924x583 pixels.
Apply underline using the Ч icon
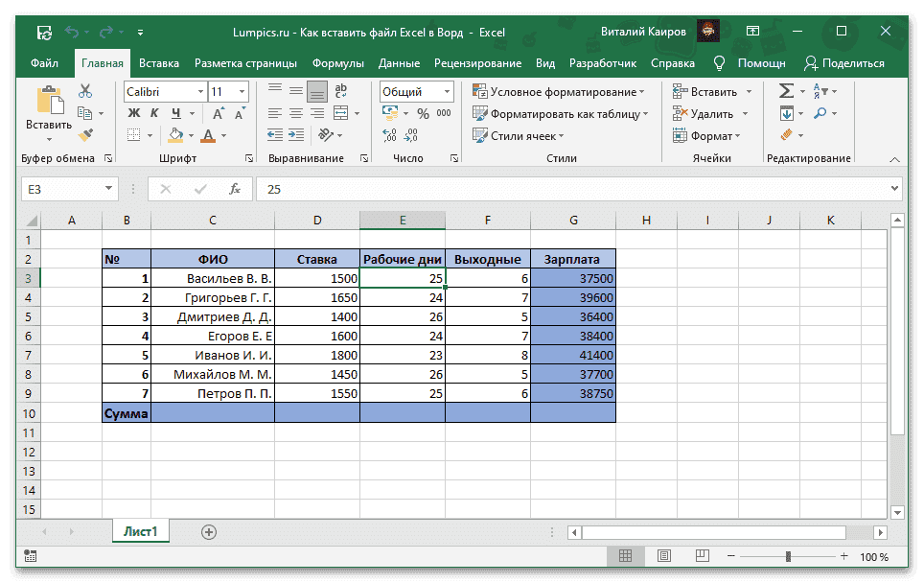[x=174, y=113]
